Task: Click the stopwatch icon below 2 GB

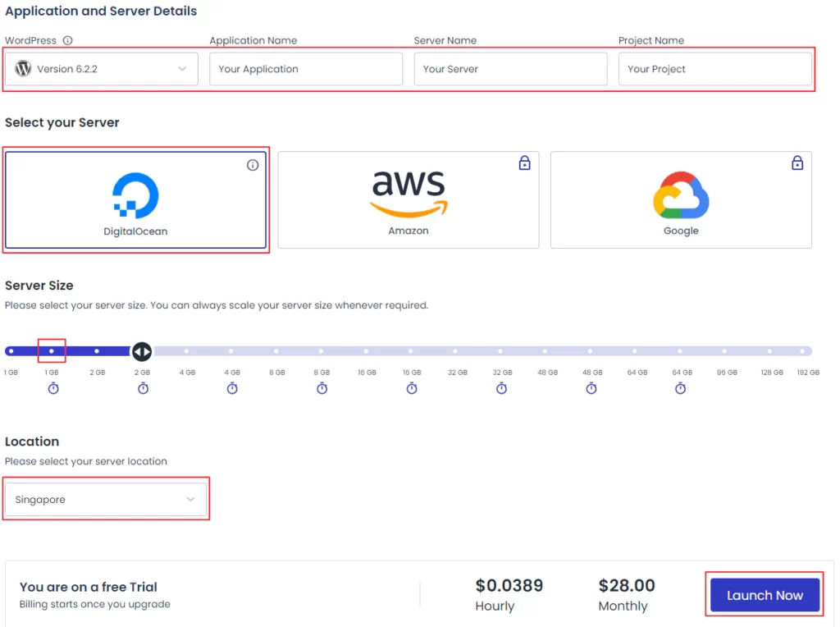Action: (x=143, y=388)
